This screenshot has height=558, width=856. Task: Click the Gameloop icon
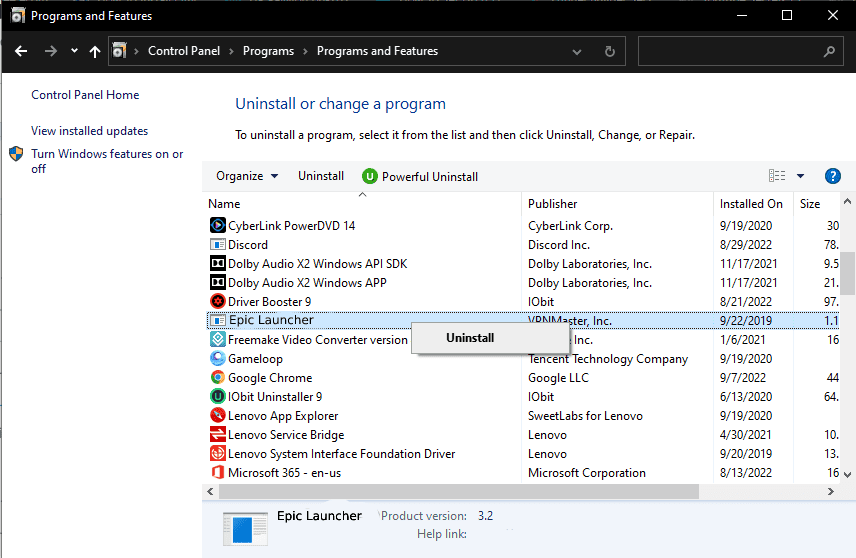(218, 358)
